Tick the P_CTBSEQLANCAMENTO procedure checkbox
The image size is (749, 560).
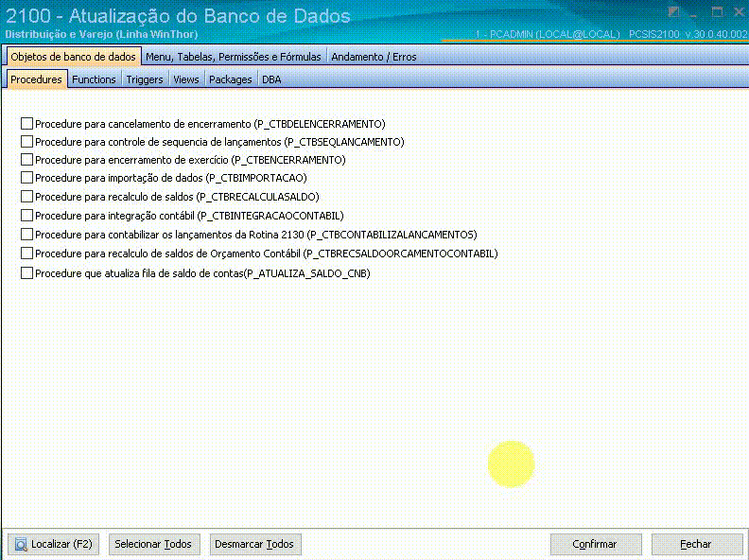(x=26, y=142)
